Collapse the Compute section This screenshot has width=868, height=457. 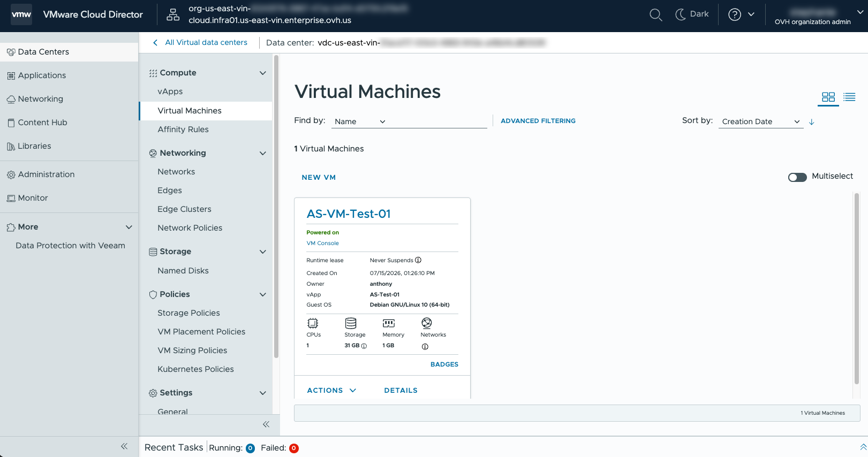point(262,73)
